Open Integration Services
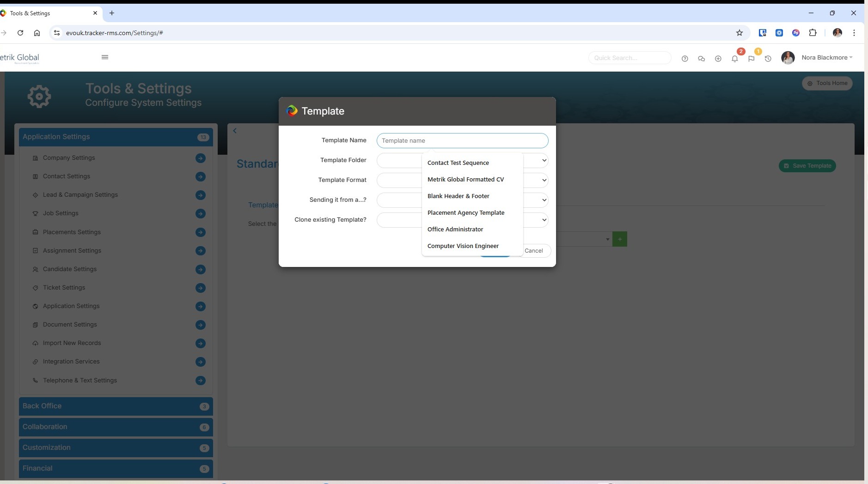Image resolution: width=868 pixels, height=484 pixels. point(71,362)
